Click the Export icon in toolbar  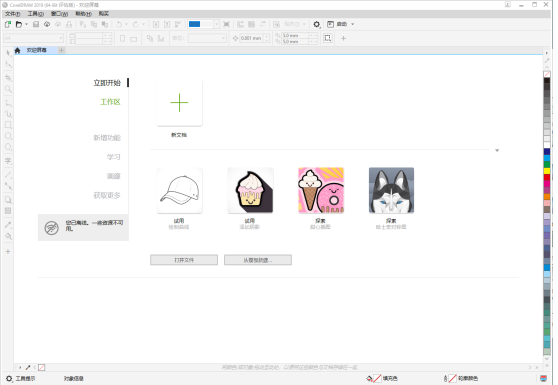pyautogui.click(x=167, y=24)
